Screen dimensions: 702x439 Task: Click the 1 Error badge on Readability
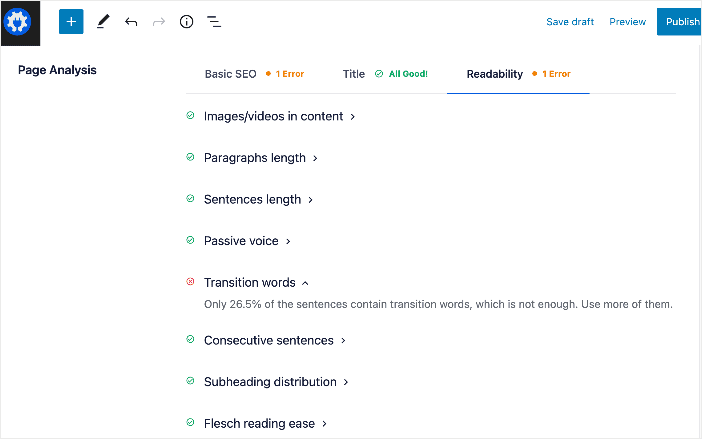pyautogui.click(x=551, y=74)
